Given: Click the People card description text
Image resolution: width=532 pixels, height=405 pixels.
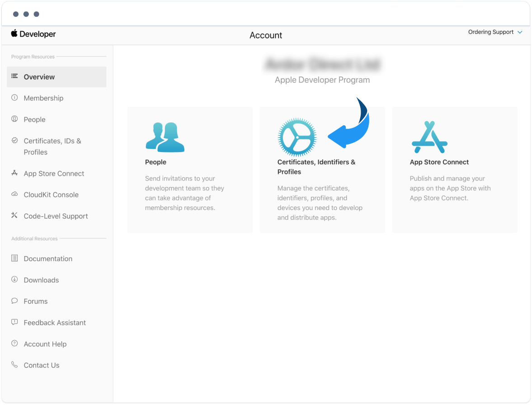Looking at the screenshot, I should coord(184,193).
